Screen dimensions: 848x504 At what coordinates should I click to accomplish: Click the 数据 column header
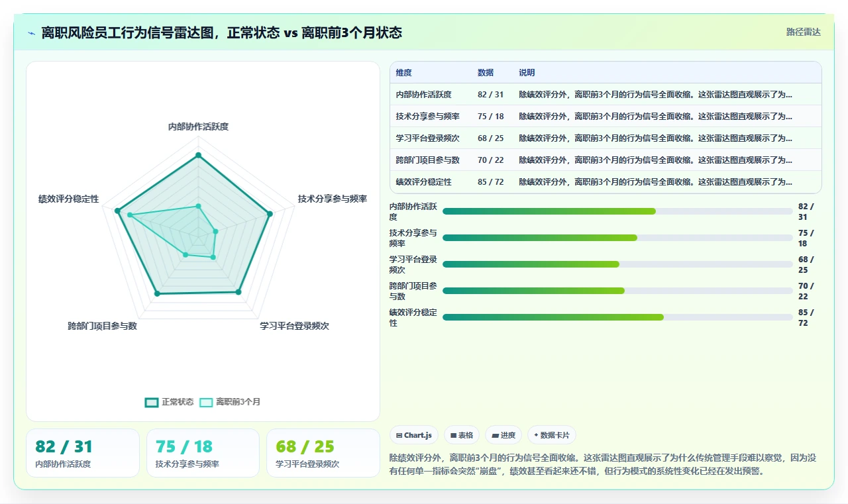486,73
